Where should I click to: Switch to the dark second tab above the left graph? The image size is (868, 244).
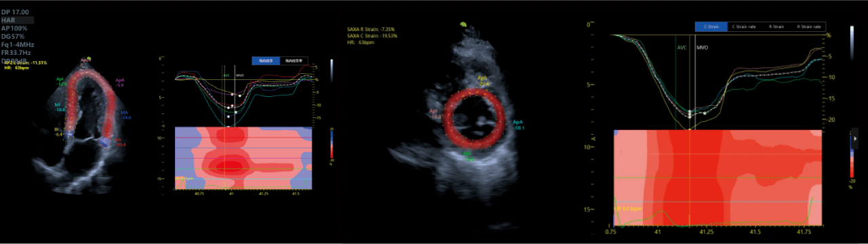tap(294, 60)
